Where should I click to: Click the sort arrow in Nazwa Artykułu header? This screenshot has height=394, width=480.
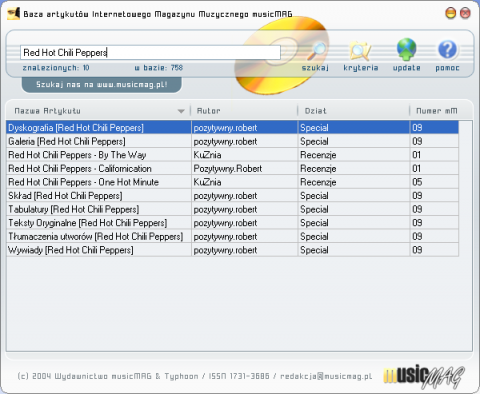pyautogui.click(x=181, y=111)
